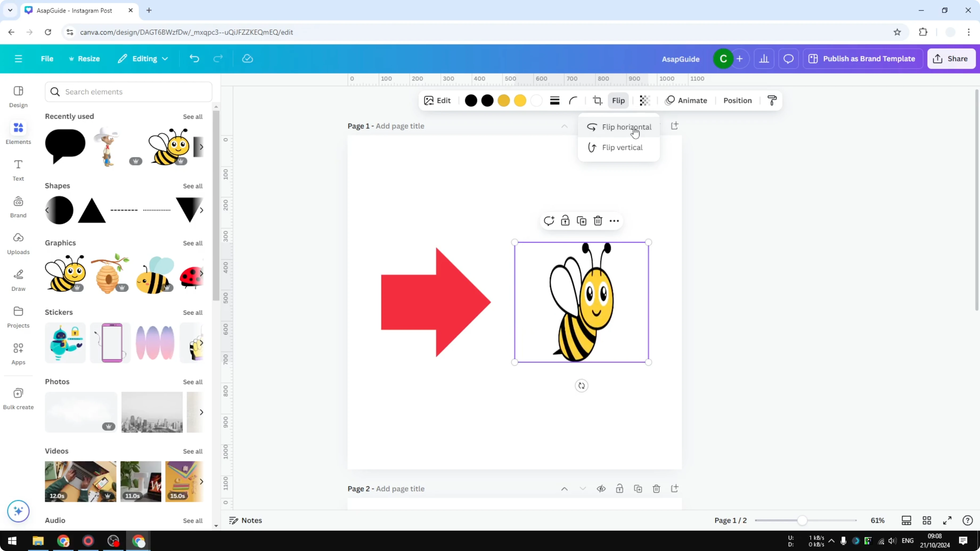Hide Page 2 with the eye toggle
Viewport: 980px width, 551px height.
coord(601,489)
